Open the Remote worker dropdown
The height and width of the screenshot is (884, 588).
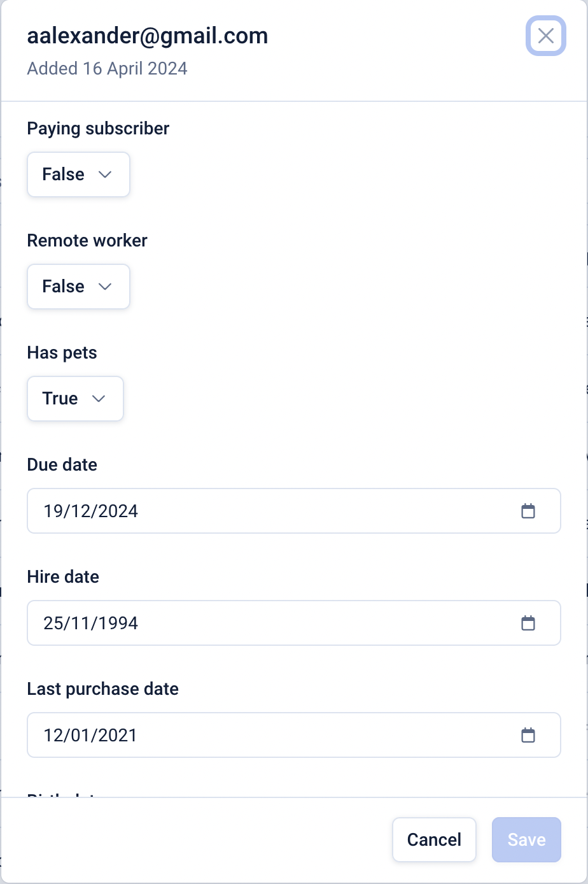click(78, 287)
